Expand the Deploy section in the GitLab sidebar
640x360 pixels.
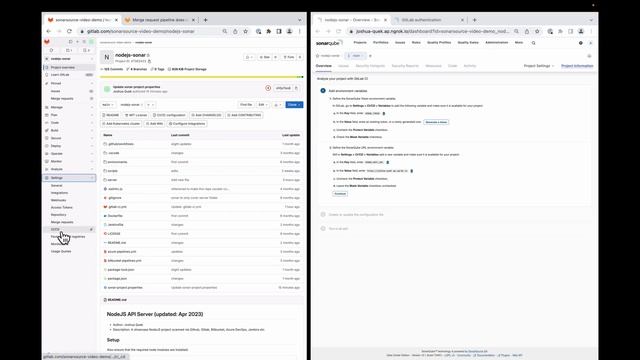click(x=69, y=146)
